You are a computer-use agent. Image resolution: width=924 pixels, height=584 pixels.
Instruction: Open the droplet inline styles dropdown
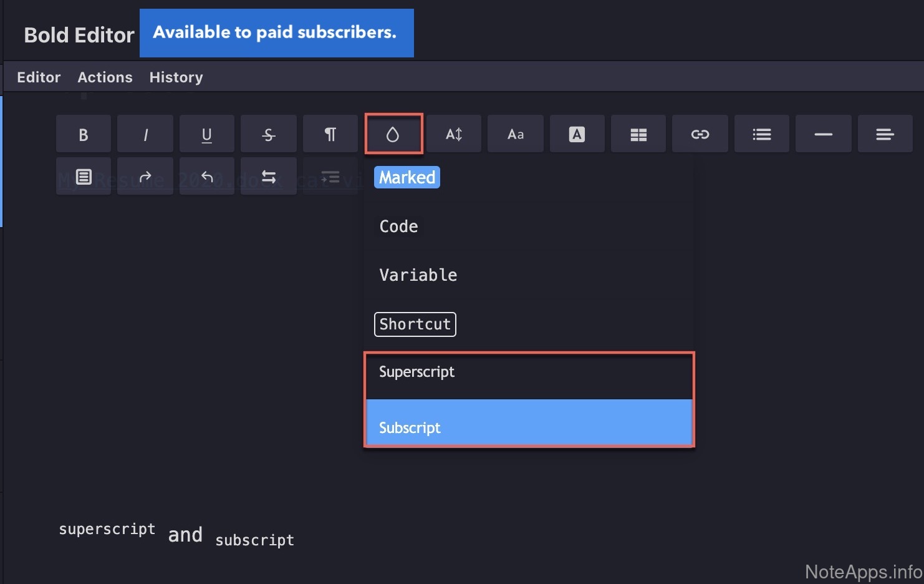tap(393, 134)
